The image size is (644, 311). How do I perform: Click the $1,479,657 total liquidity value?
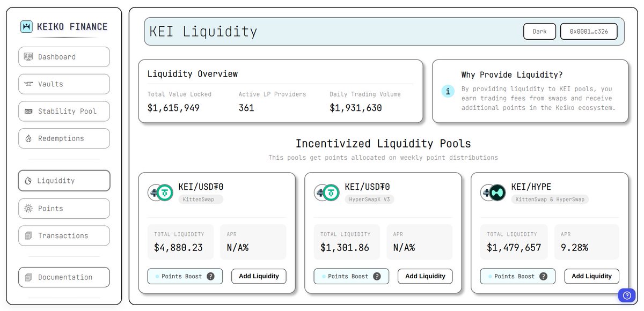(514, 248)
